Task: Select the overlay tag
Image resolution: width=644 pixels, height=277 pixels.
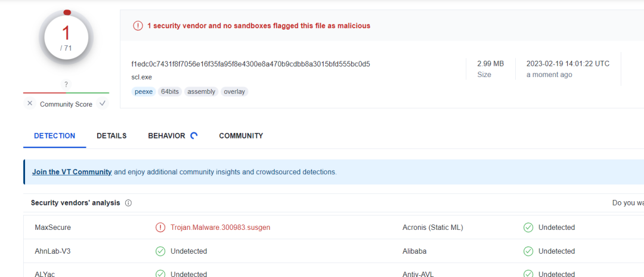Action: click(234, 92)
